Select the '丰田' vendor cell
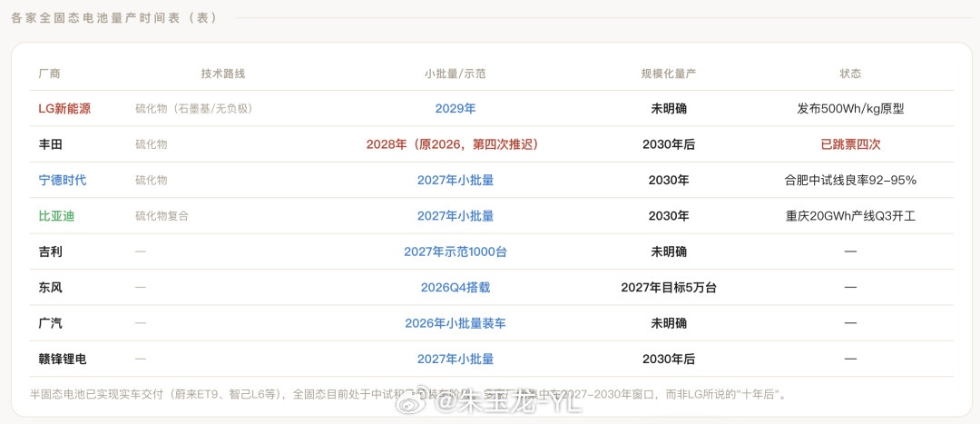980x424 pixels. (51, 144)
